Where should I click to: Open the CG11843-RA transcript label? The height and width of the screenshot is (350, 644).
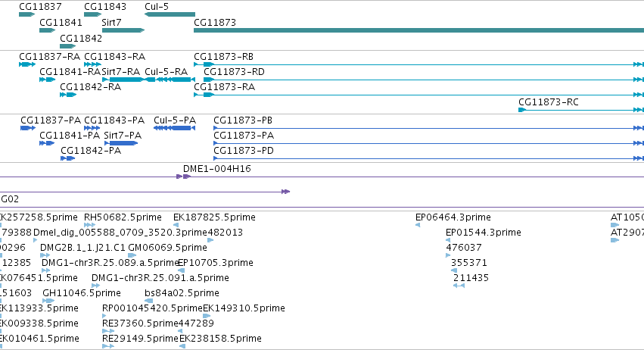point(114,57)
